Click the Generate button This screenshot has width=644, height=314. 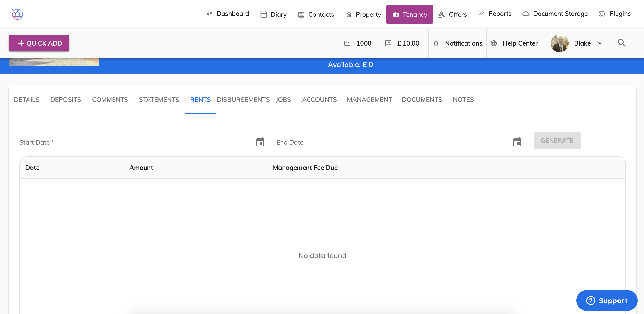point(557,140)
